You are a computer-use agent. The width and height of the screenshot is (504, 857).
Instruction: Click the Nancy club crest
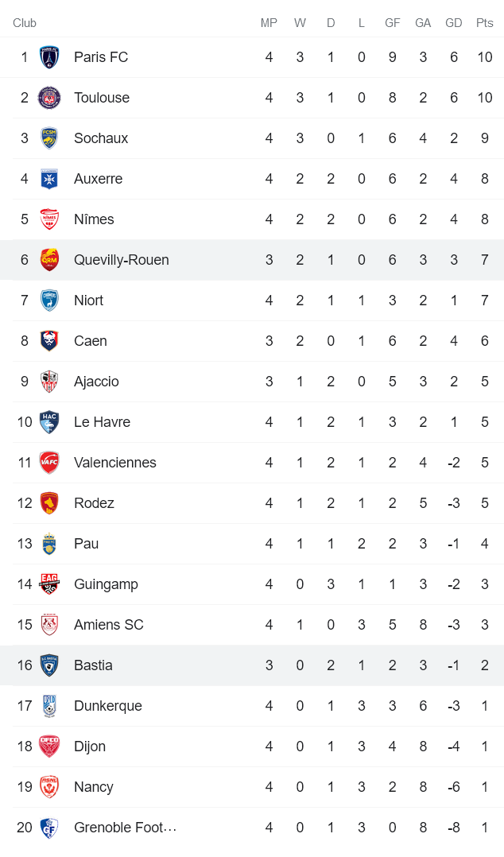tap(49, 786)
